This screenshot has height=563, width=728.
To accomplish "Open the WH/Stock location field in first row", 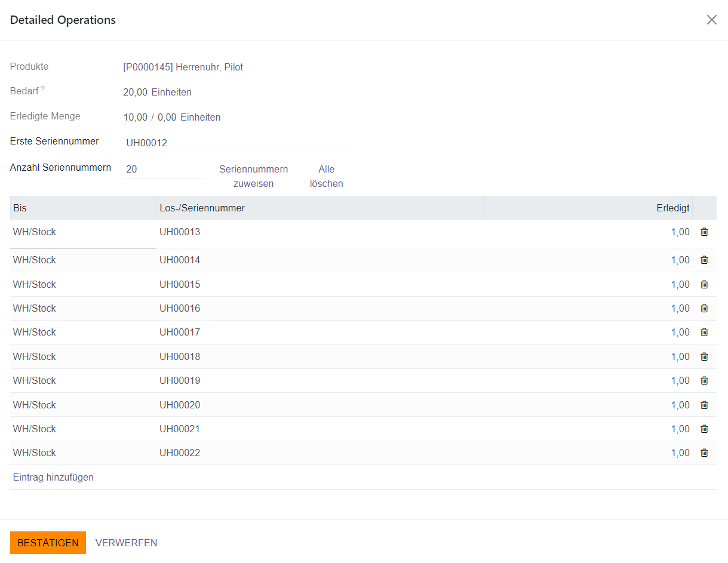I will click(x=83, y=232).
